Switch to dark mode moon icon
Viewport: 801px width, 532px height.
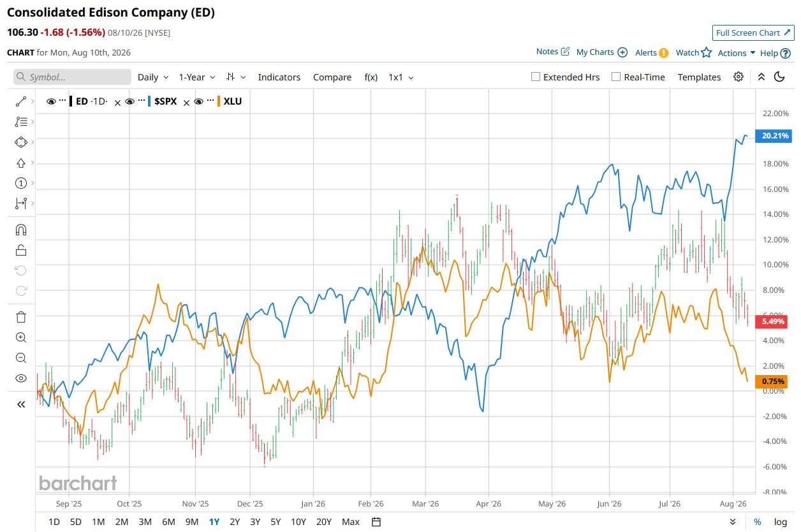click(x=779, y=77)
